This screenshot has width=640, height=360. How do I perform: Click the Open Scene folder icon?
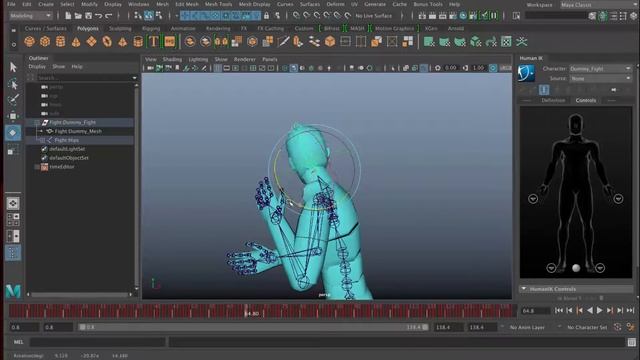point(78,16)
